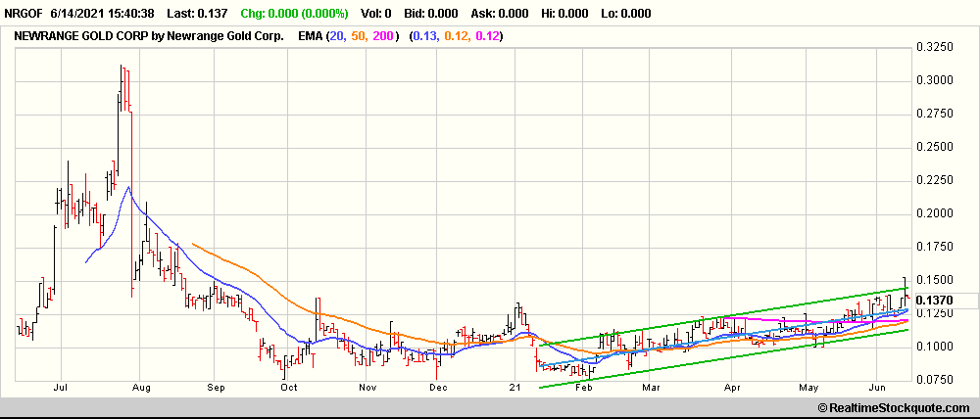Click the Sep label on time axis
Image resolution: width=980 pixels, height=419 pixels.
point(215,389)
